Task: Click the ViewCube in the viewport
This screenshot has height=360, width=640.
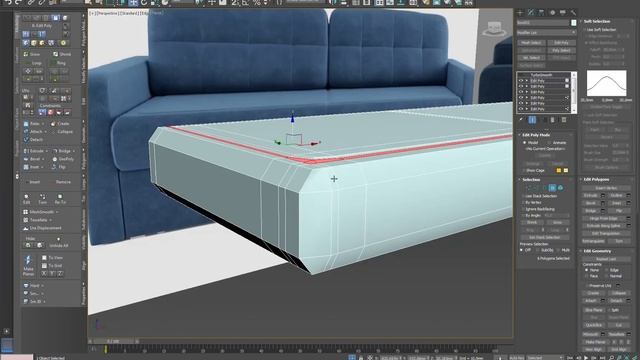Action: point(494,29)
